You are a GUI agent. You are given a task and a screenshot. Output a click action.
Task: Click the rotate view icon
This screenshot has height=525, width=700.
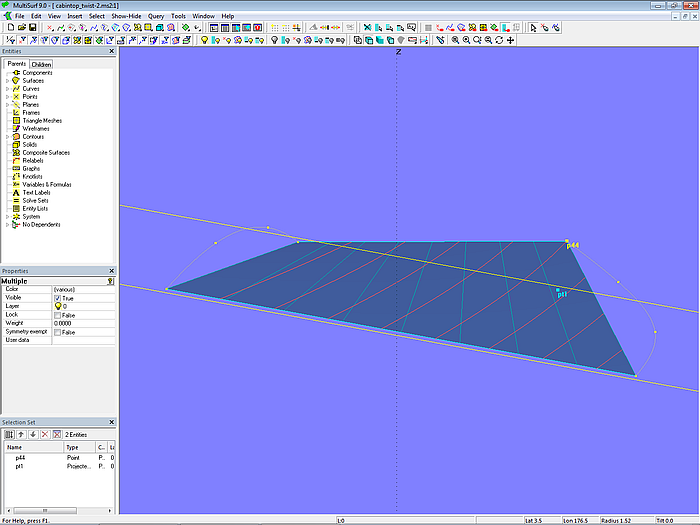(499, 40)
